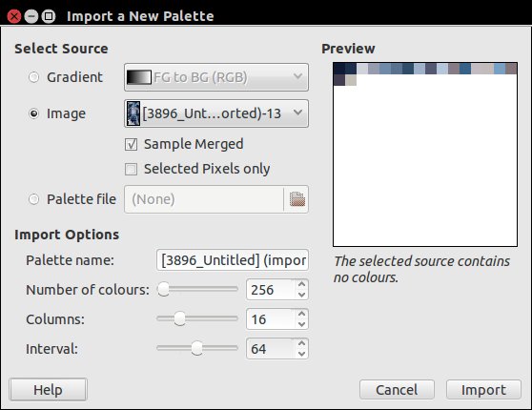Enable Selected Pixels only checkbox
The width and height of the screenshot is (532, 410).
coord(131,169)
